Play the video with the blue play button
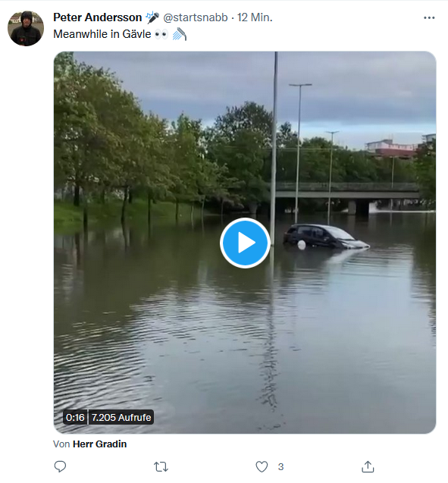This screenshot has height=483, width=448. (245, 243)
